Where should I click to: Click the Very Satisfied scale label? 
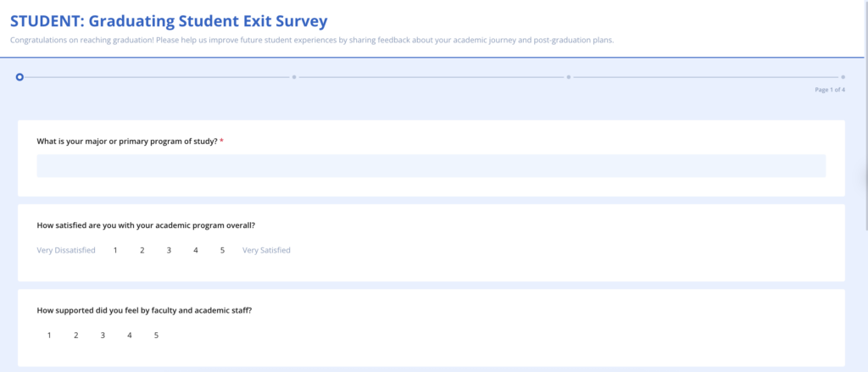click(266, 250)
